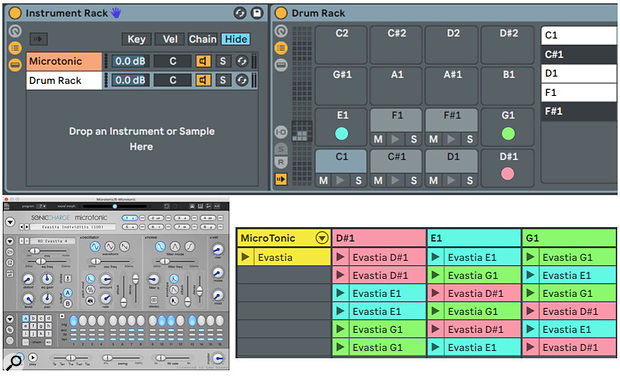Select the Hide zone editor tab

pyautogui.click(x=236, y=39)
